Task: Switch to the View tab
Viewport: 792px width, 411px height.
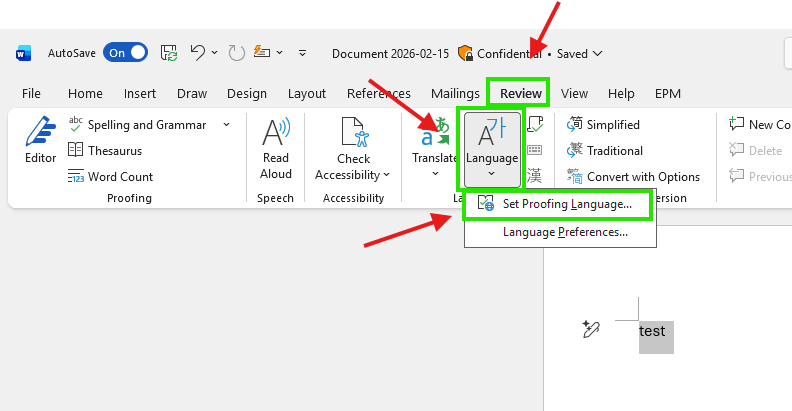Action: [x=574, y=93]
